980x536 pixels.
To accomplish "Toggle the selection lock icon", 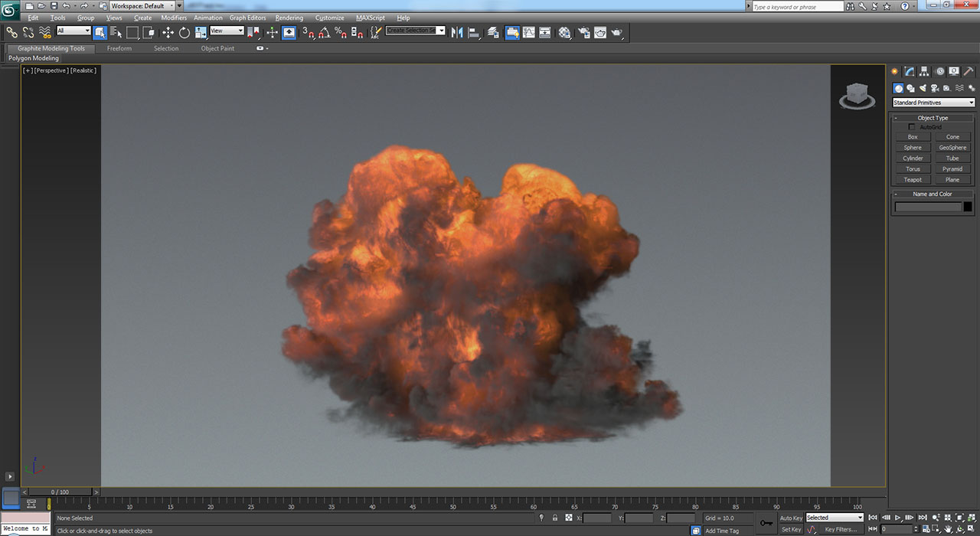I will pyautogui.click(x=554, y=518).
